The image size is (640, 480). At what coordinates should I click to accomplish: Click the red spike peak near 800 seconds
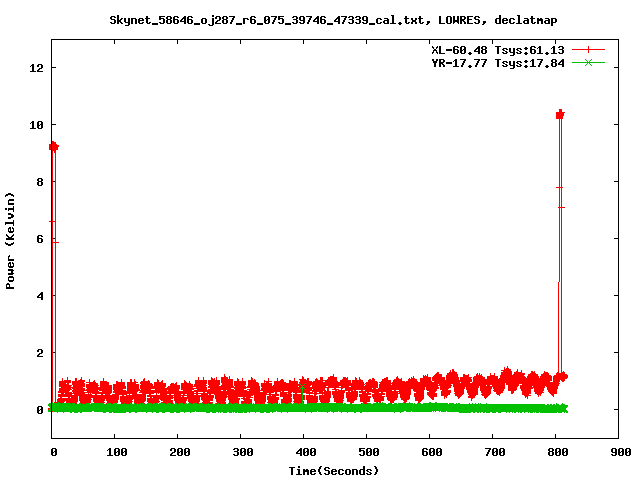click(x=560, y=115)
